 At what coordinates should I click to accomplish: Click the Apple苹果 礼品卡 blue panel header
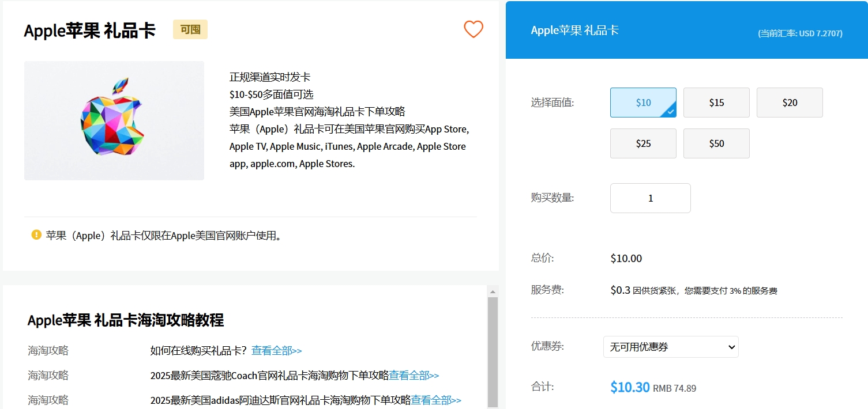coord(575,30)
